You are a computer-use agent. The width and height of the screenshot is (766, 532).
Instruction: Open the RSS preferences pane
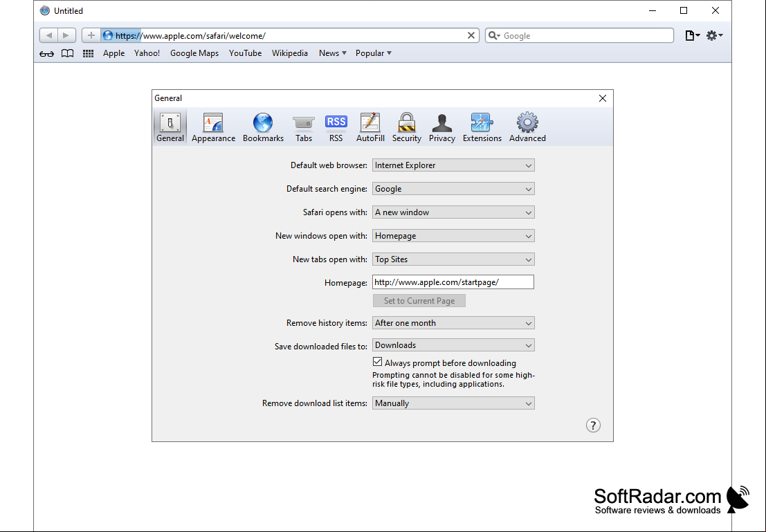(x=336, y=127)
